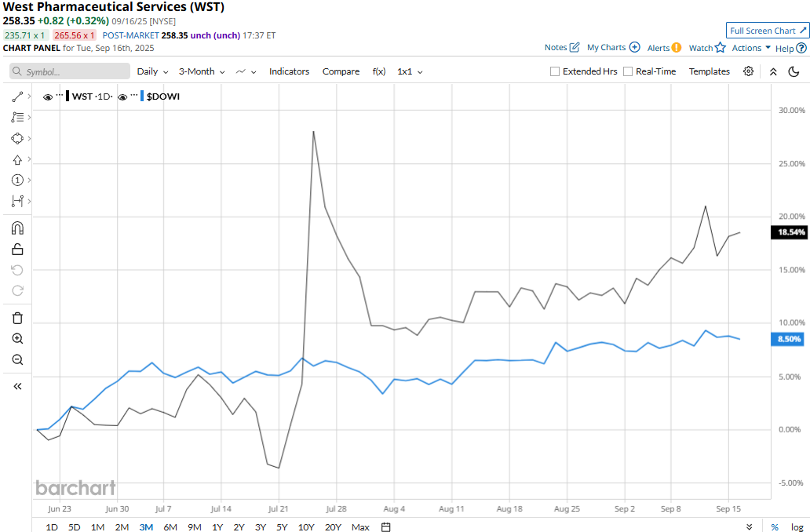The width and height of the screenshot is (810, 532).
Task: Select the 1M time range
Action: coord(97,527)
